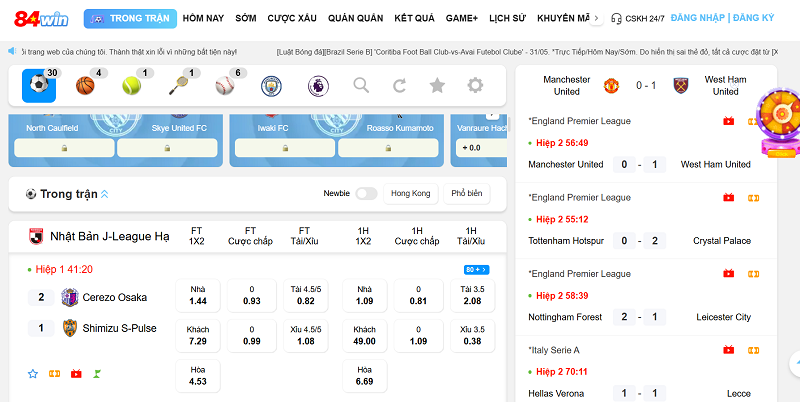
Task: Select the basketball sport filter icon
Action: click(85, 85)
